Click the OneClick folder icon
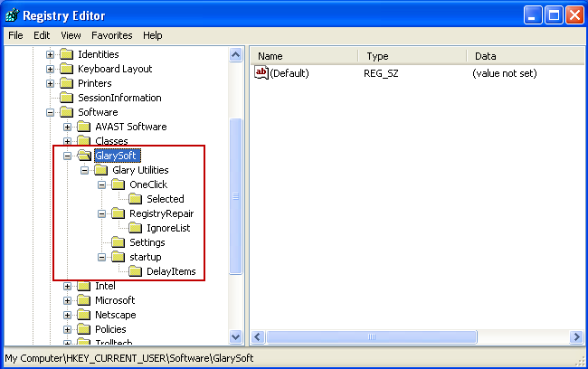 119,184
